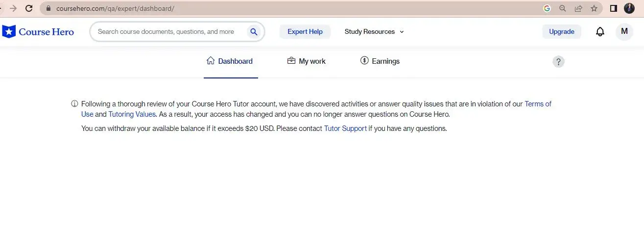This screenshot has width=644, height=228.
Task: Toggle the browser side panel
Action: click(613, 8)
